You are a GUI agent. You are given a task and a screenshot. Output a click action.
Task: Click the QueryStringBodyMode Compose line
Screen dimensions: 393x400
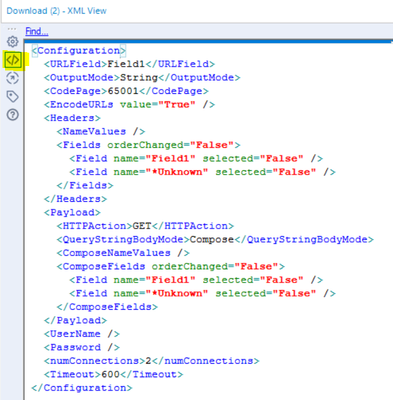click(x=215, y=239)
